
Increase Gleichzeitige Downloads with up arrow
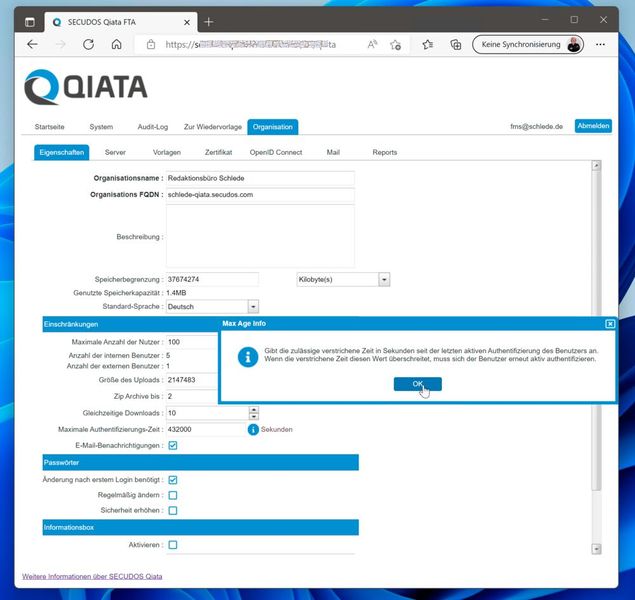point(254,410)
